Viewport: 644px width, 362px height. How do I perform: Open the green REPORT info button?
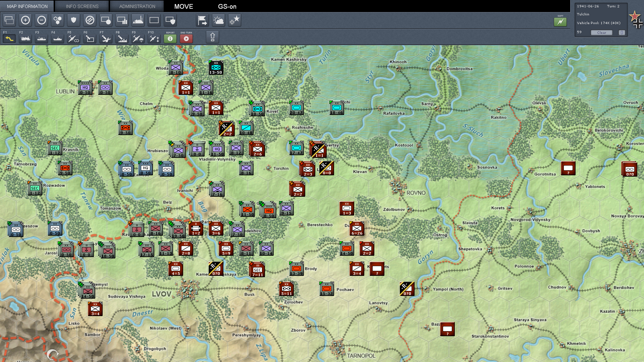pyautogui.click(x=170, y=39)
